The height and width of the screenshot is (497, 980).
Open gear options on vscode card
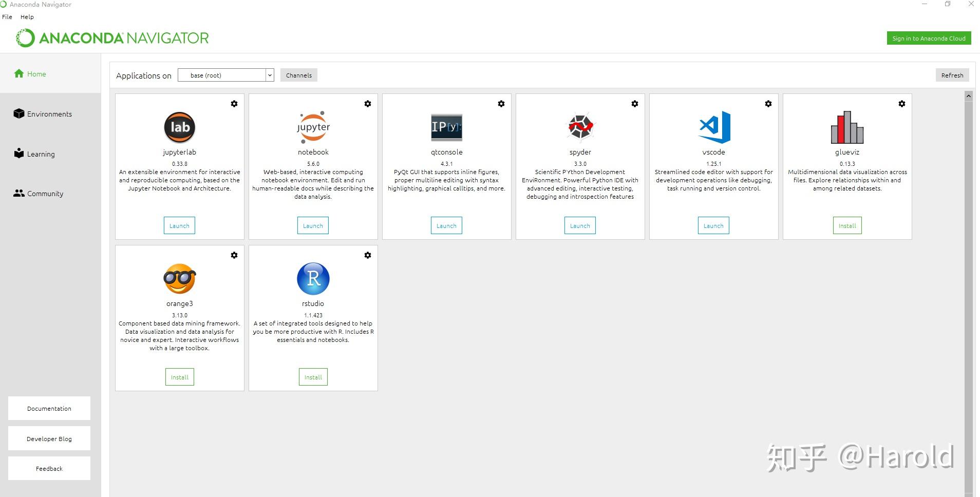[768, 104]
